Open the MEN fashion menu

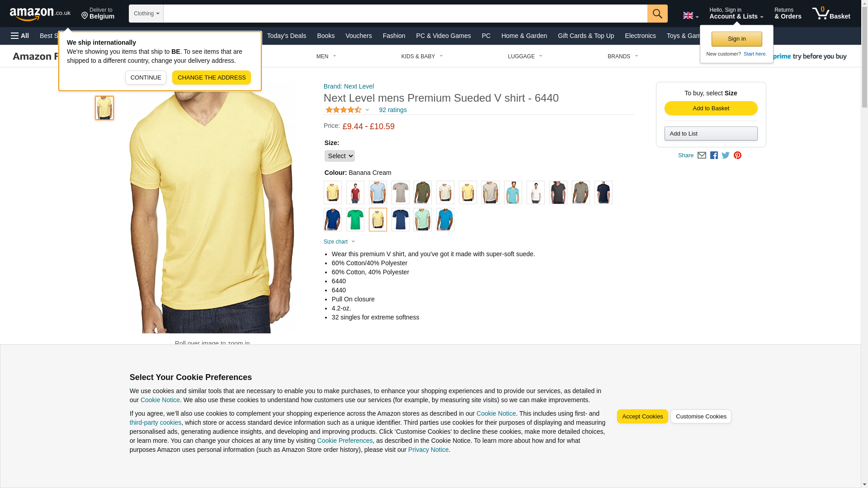(x=326, y=56)
